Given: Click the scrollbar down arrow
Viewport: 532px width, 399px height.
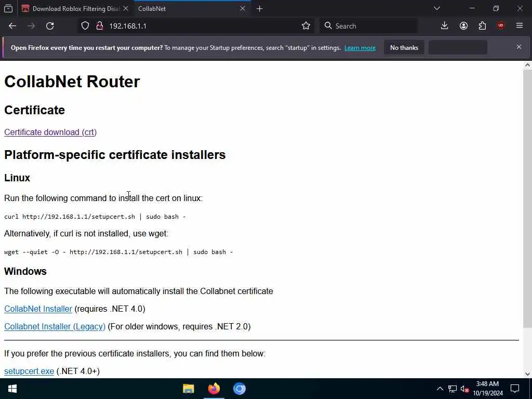Looking at the screenshot, I should pyautogui.click(x=528, y=374).
